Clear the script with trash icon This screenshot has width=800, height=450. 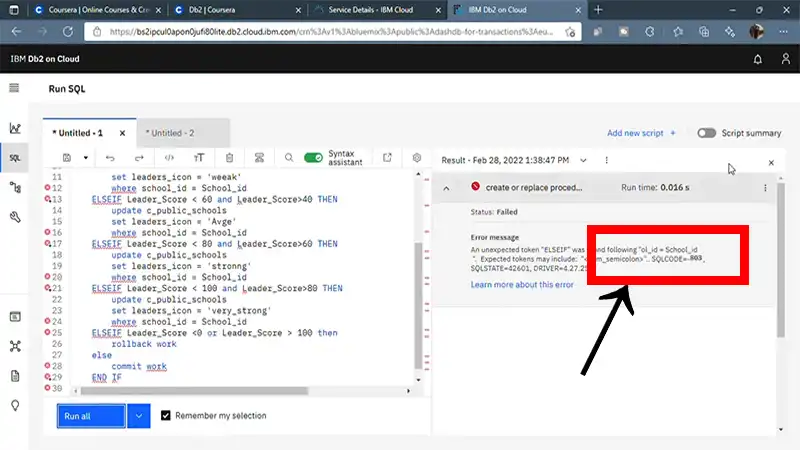click(x=230, y=158)
